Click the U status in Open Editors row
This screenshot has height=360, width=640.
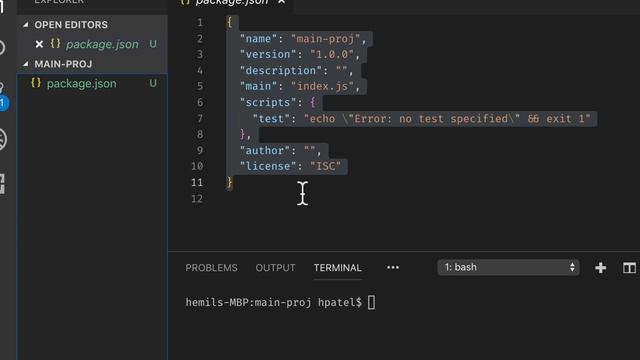click(x=153, y=44)
